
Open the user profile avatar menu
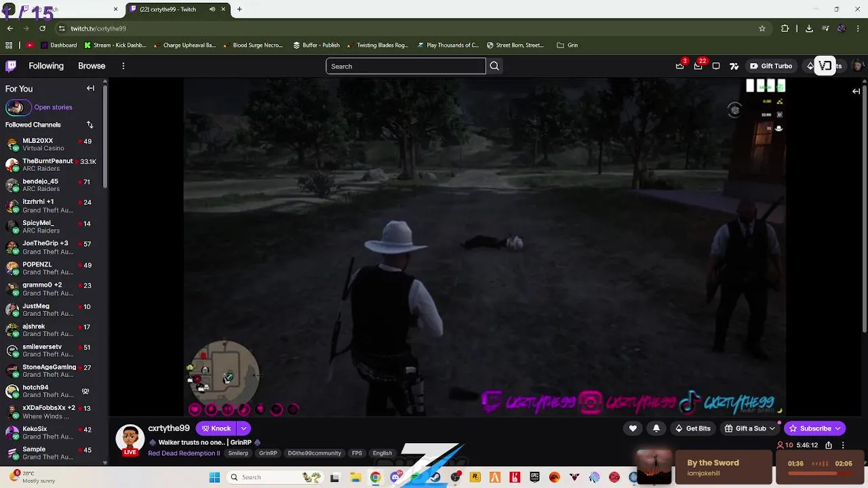point(858,66)
